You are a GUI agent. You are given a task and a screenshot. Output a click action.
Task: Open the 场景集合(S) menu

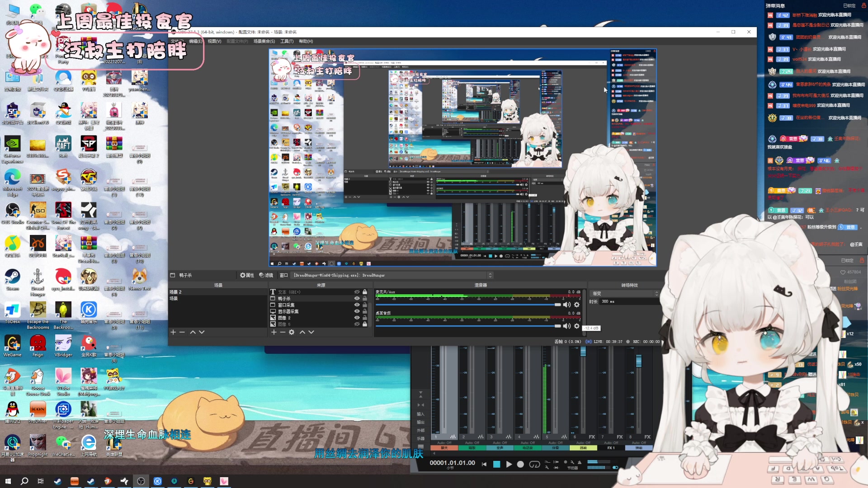click(264, 41)
